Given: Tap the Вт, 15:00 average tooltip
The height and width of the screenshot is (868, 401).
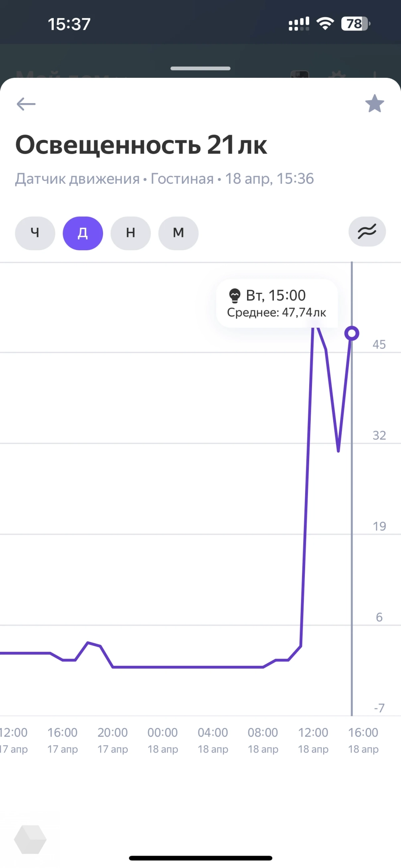Looking at the screenshot, I should pyautogui.click(x=277, y=304).
